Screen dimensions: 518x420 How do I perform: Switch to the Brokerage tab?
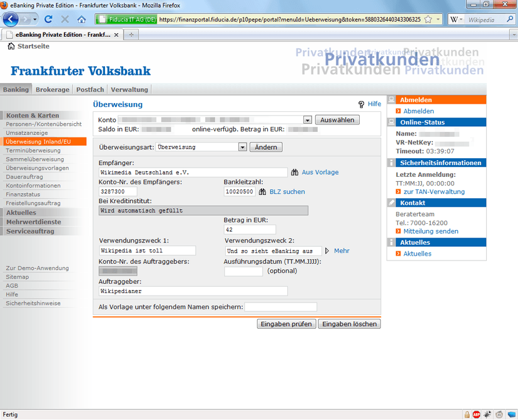point(53,89)
